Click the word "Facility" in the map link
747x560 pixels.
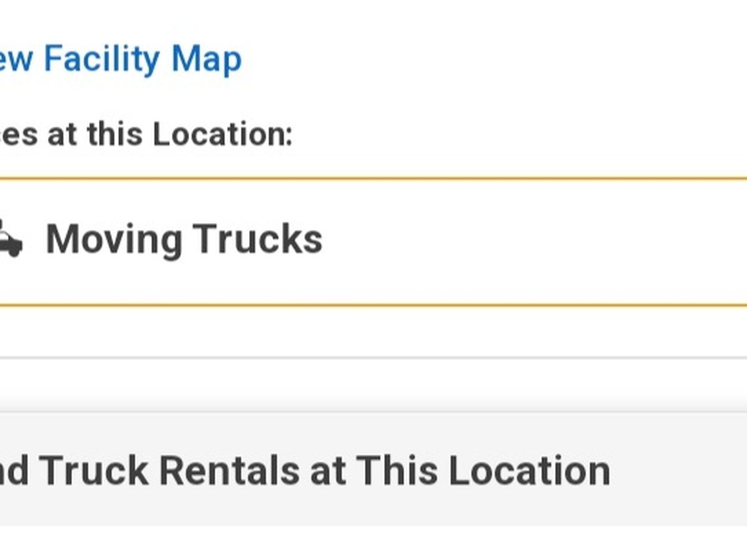(101, 60)
